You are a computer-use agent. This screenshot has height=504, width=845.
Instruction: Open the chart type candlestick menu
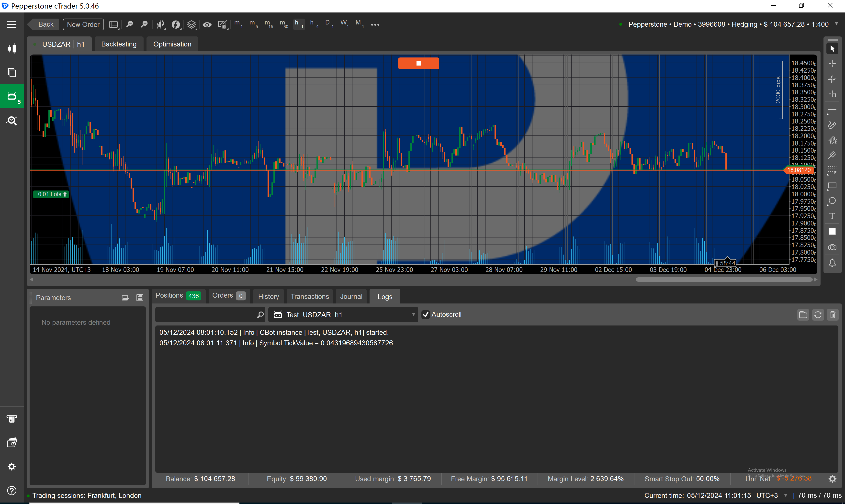pos(160,24)
